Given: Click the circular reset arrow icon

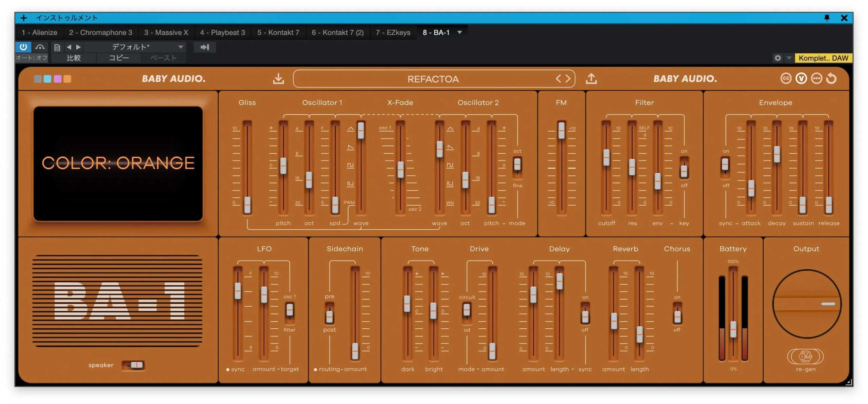Looking at the screenshot, I should [x=831, y=79].
